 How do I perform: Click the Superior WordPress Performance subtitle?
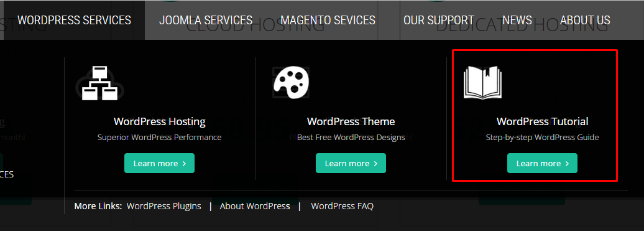[159, 137]
